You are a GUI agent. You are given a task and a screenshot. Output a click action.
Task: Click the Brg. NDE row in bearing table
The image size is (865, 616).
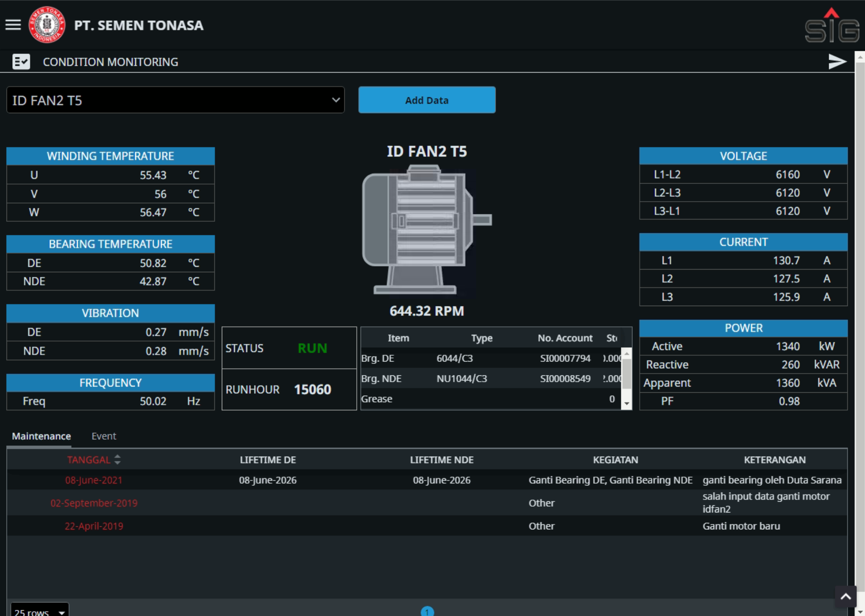pyautogui.click(x=491, y=378)
